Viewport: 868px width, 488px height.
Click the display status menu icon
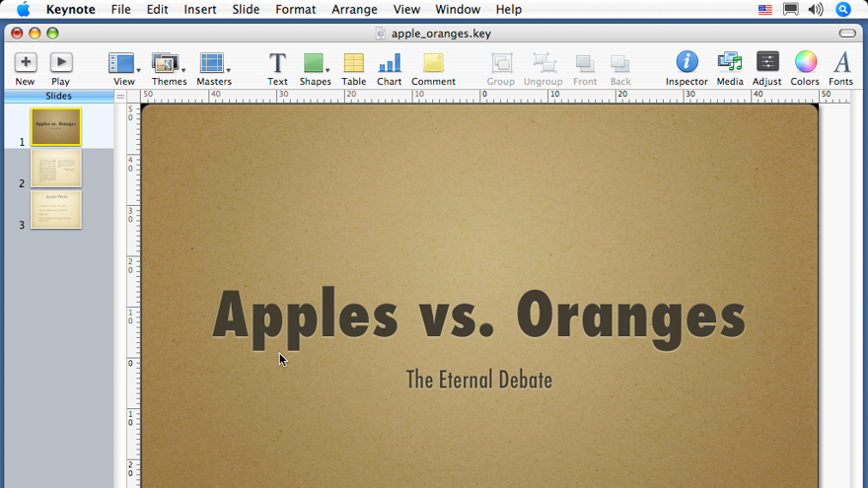tap(790, 10)
